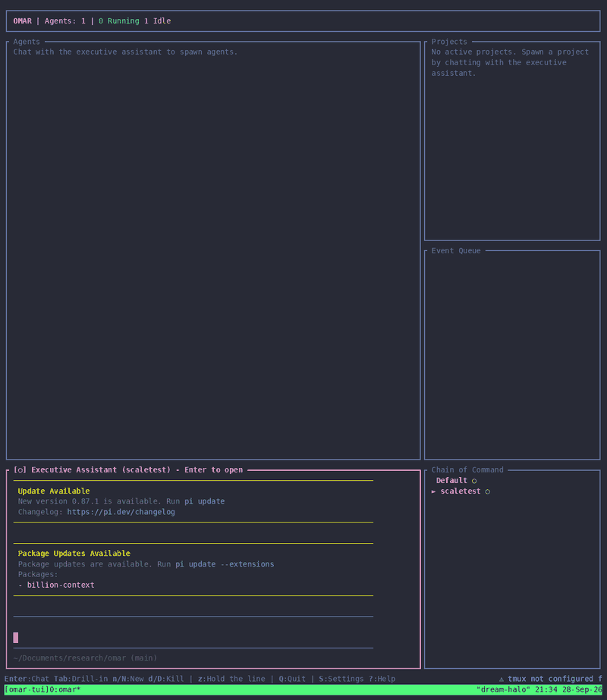This screenshot has height=700, width=607.
Task: Click the 28-Sep-26 date in tmux bar
Action: click(582, 689)
